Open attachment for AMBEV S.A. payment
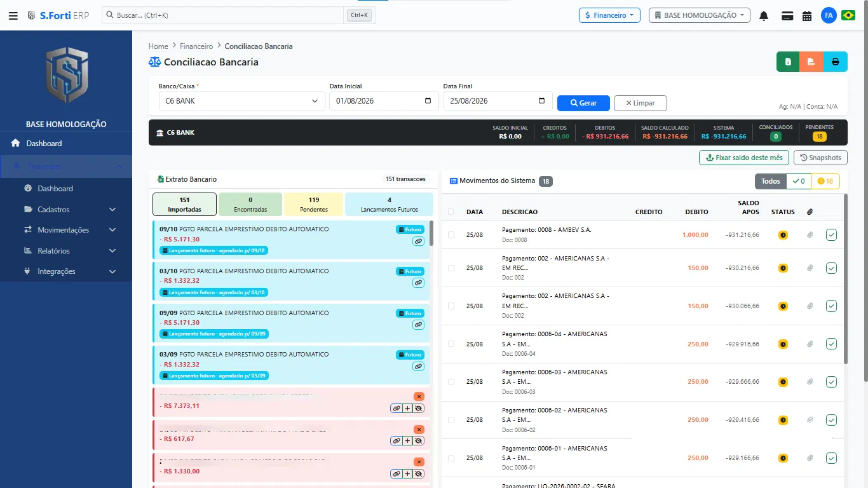Screen dimensions: 868x488 click(810, 235)
